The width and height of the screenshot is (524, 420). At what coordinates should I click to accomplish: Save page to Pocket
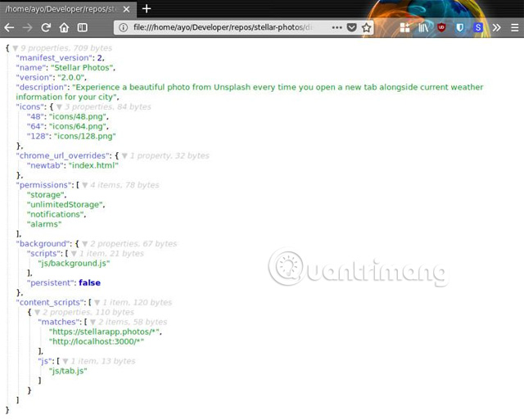pos(351,27)
